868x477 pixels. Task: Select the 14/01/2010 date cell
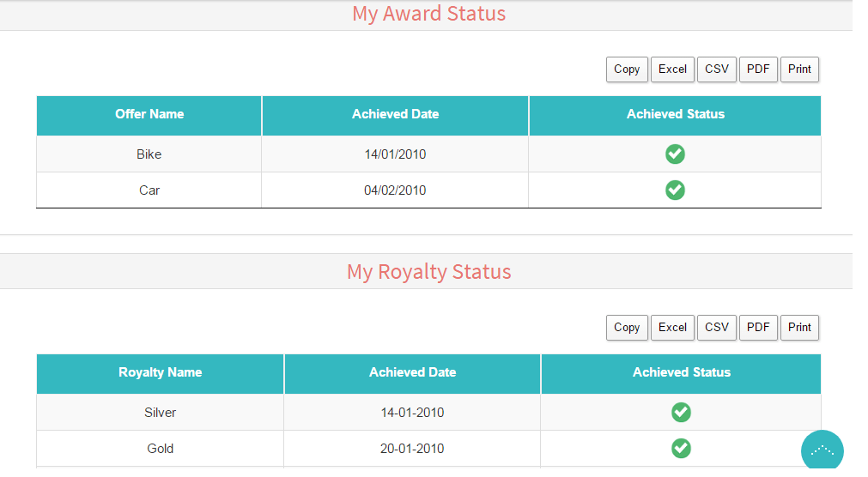point(395,154)
